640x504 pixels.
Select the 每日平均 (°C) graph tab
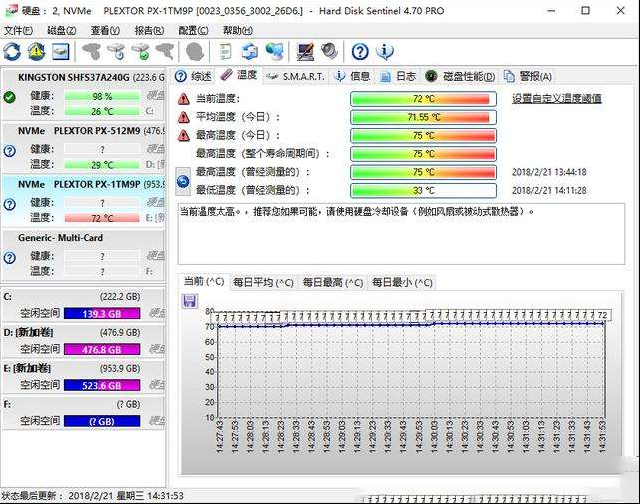click(263, 282)
